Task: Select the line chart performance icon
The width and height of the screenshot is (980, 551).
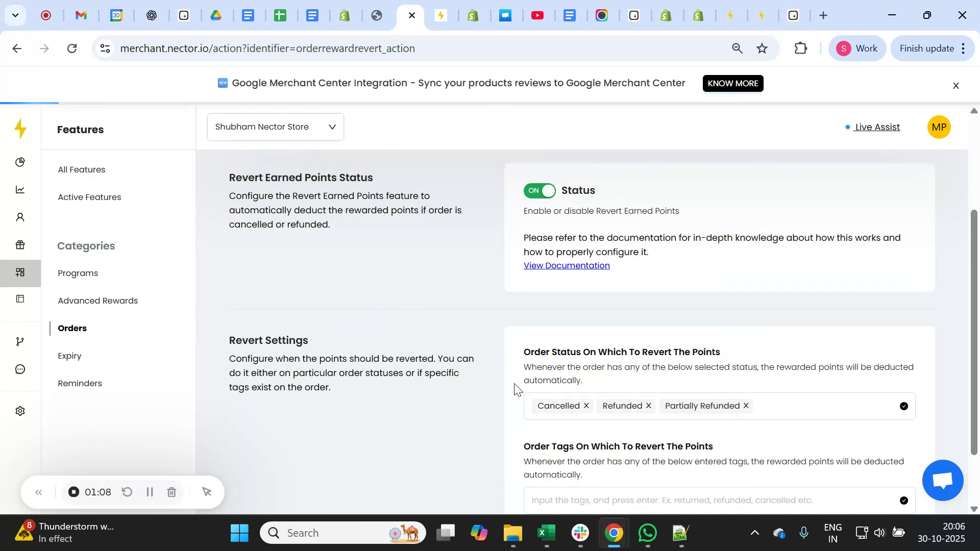Action: [x=20, y=189]
